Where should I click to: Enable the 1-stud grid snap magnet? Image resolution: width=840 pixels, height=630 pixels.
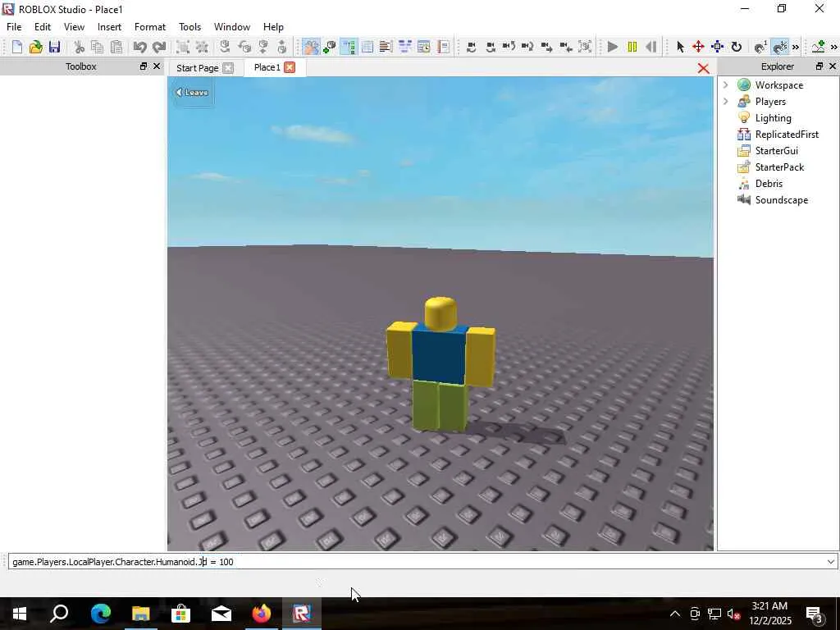pos(760,47)
